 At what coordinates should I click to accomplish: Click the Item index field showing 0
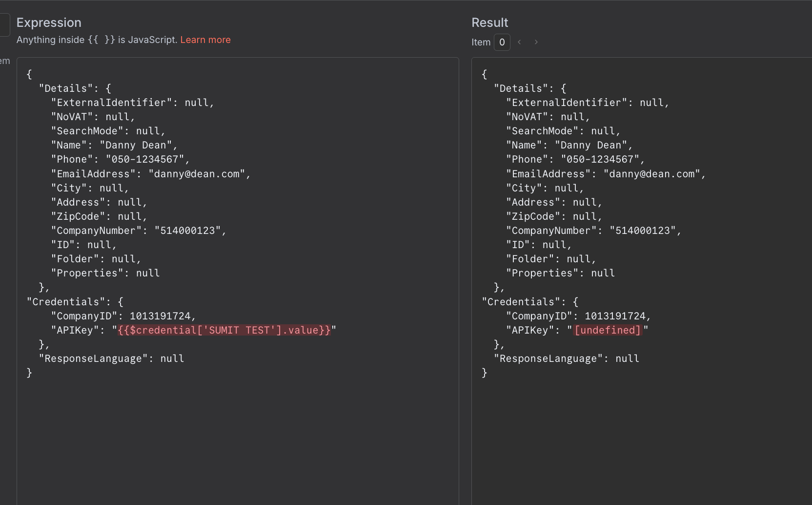pyautogui.click(x=502, y=42)
